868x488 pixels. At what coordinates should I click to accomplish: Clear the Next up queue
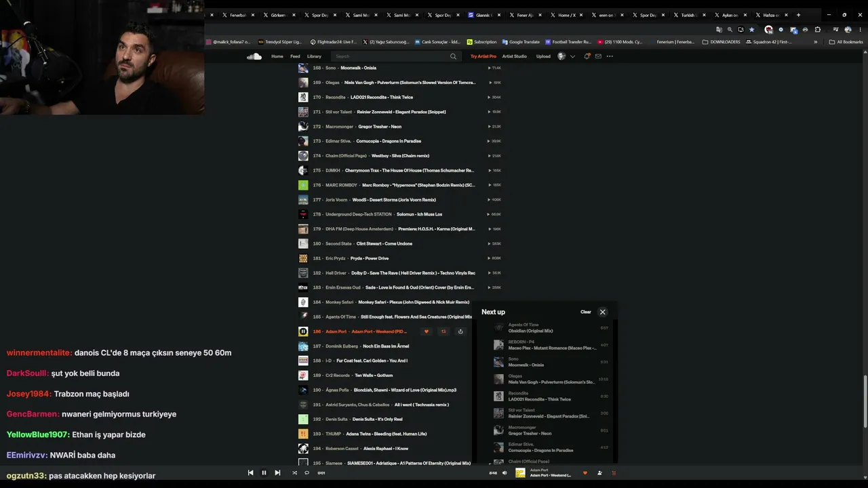coord(586,312)
